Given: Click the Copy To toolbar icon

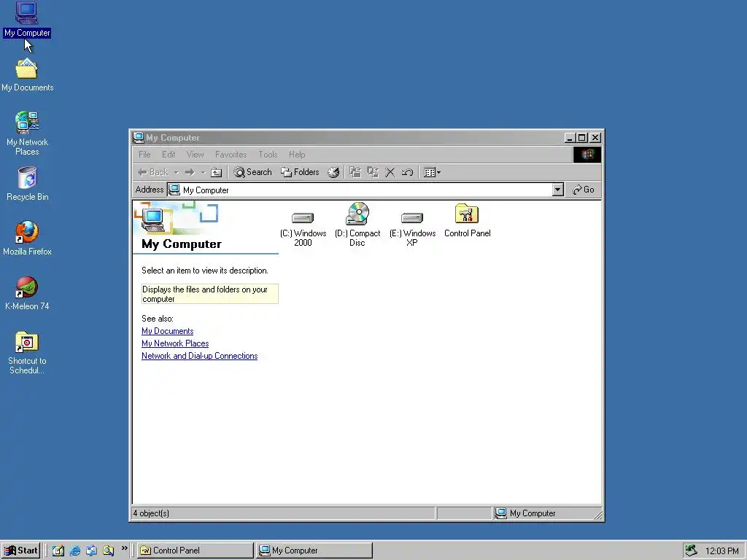Looking at the screenshot, I should pos(373,172).
